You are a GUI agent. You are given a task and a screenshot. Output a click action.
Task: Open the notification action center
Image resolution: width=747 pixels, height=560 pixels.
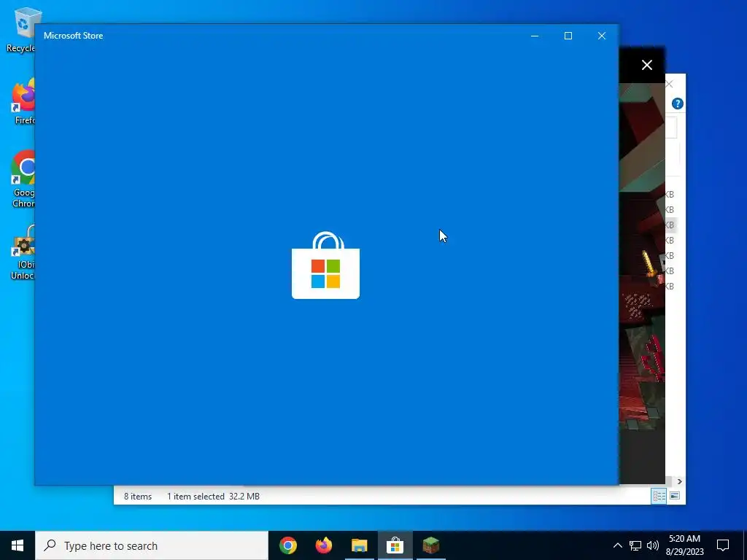[723, 545]
